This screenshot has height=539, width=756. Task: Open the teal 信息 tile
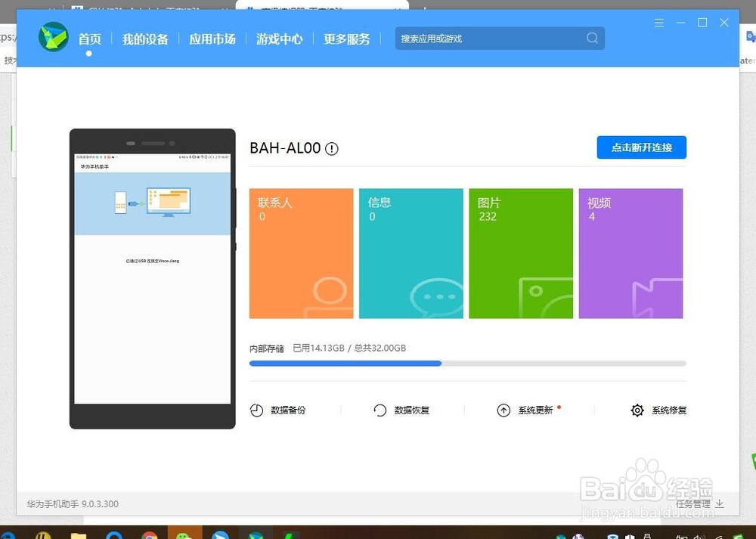pos(411,253)
